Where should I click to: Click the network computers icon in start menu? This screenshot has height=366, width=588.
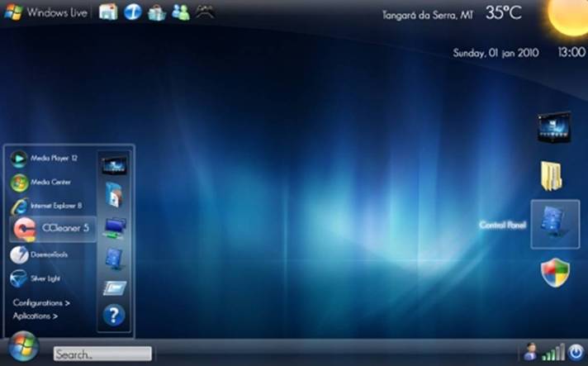114,227
